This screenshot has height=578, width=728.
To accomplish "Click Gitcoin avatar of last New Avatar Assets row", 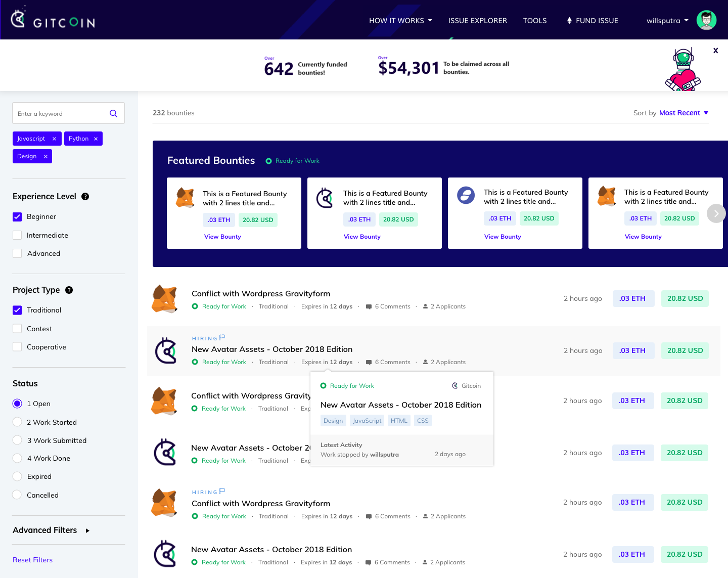I will coord(165,554).
